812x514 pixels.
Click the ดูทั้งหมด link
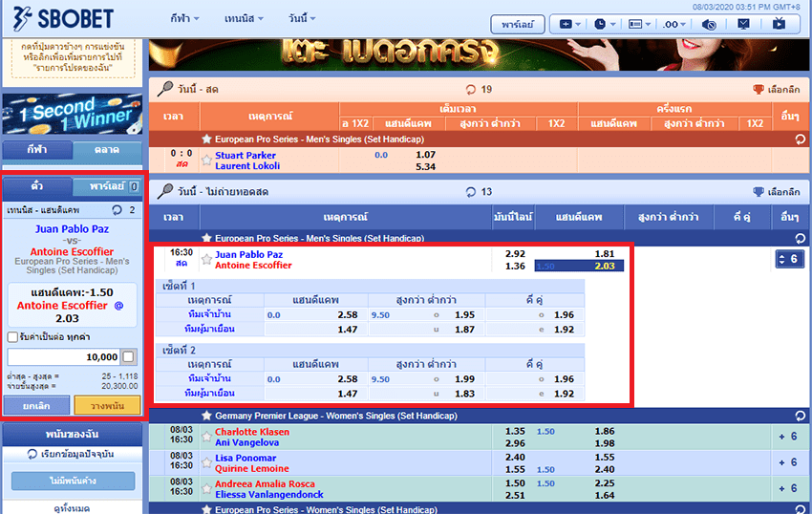click(x=72, y=508)
